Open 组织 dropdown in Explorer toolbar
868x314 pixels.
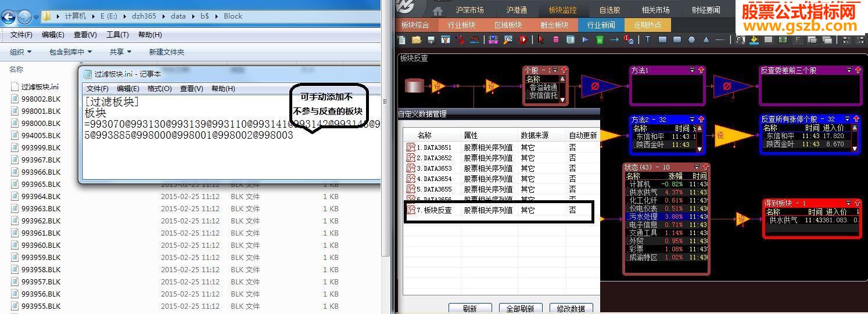click(x=21, y=52)
